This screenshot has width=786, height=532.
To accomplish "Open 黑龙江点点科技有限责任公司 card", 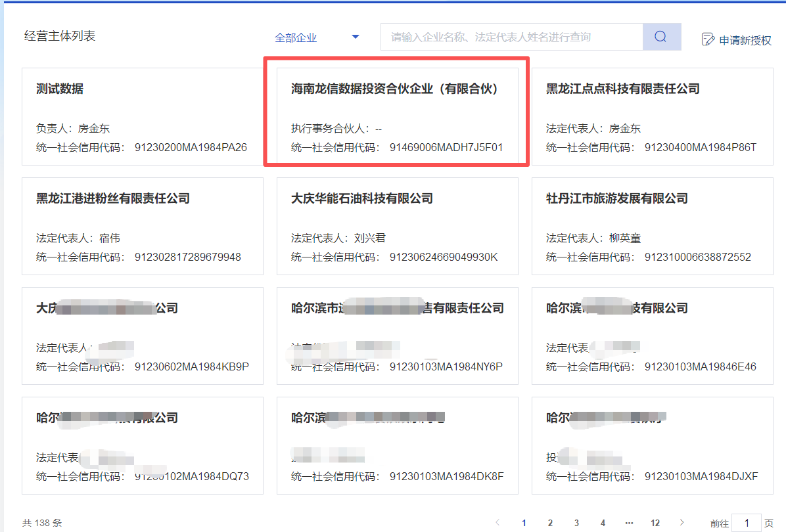I will click(652, 116).
